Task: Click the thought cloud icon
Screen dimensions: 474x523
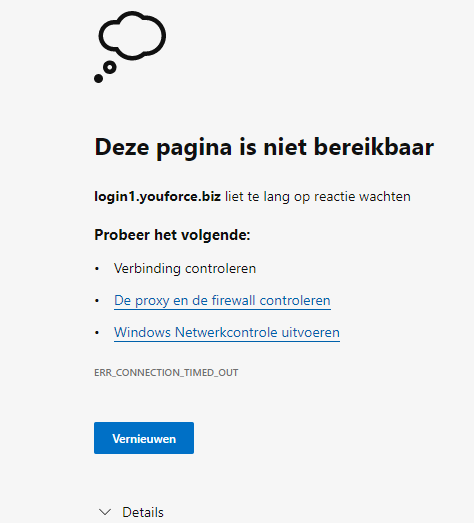Action: point(130,47)
